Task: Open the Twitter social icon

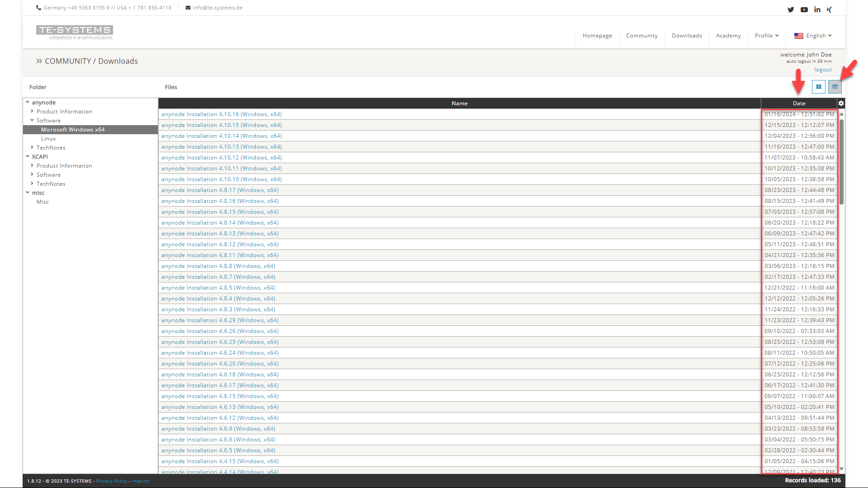Action: click(x=791, y=9)
